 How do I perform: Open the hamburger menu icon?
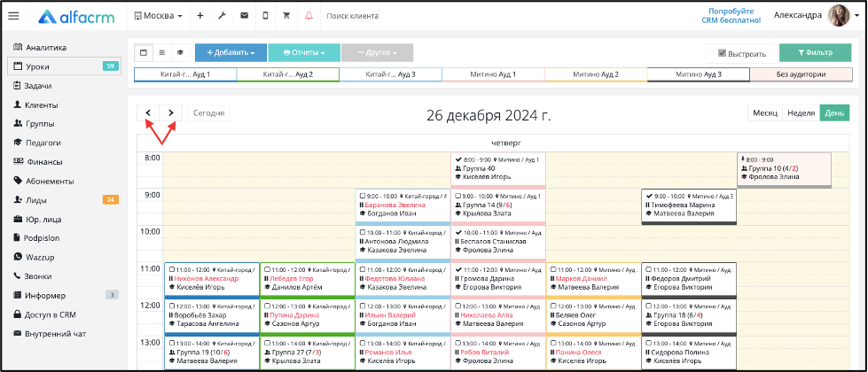pos(13,16)
